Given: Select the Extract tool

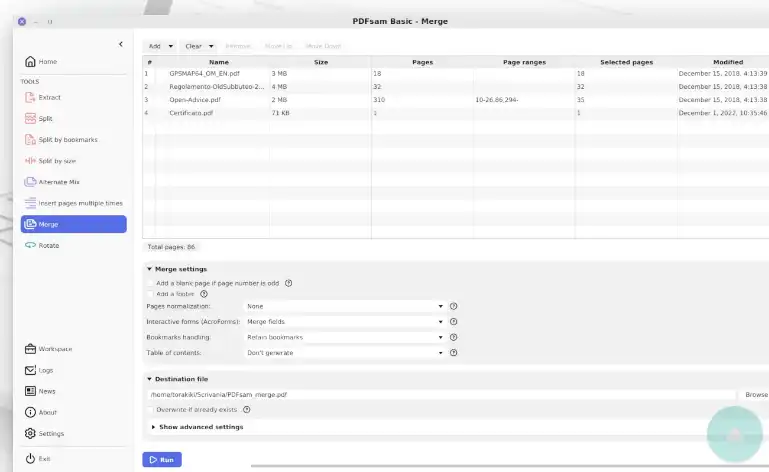Looking at the screenshot, I should click(74, 98).
